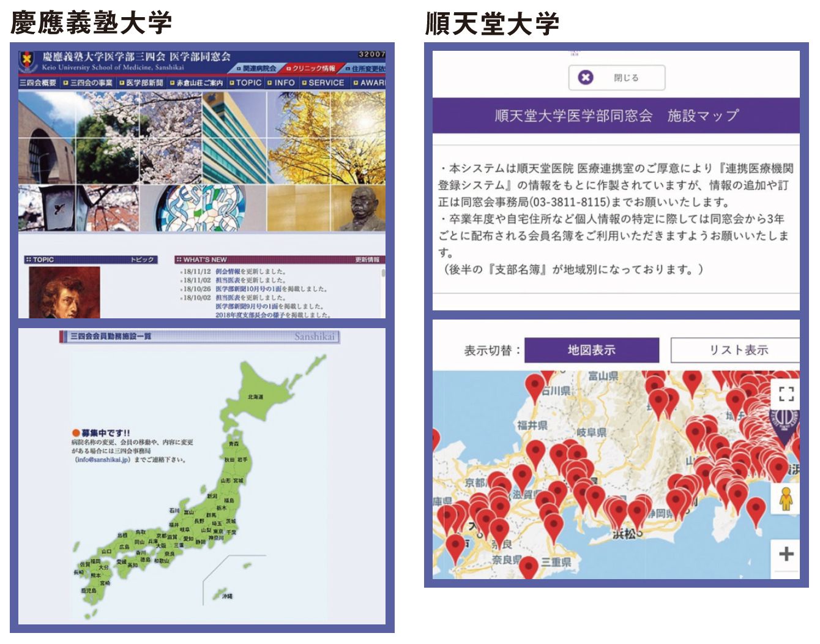Click the purple Juntendo emblem map marker
The height and width of the screenshot is (644, 820).
point(785,422)
